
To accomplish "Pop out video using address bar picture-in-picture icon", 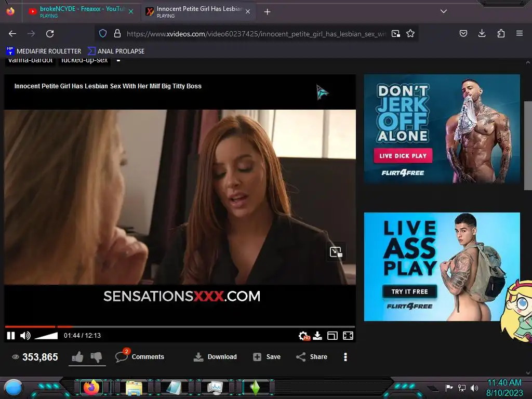I will (395, 34).
